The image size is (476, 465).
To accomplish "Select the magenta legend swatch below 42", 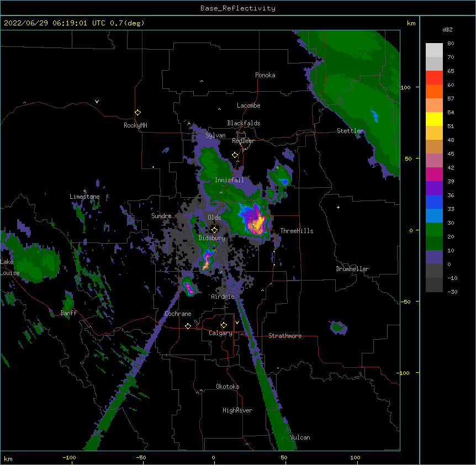I will click(x=434, y=174).
